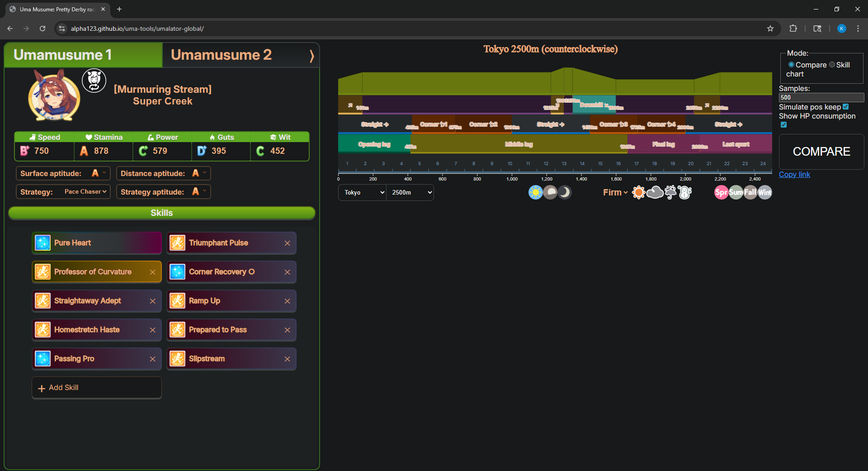The height and width of the screenshot is (471, 868).
Task: Click the Corner Recovery O skill icon
Action: coord(177,272)
